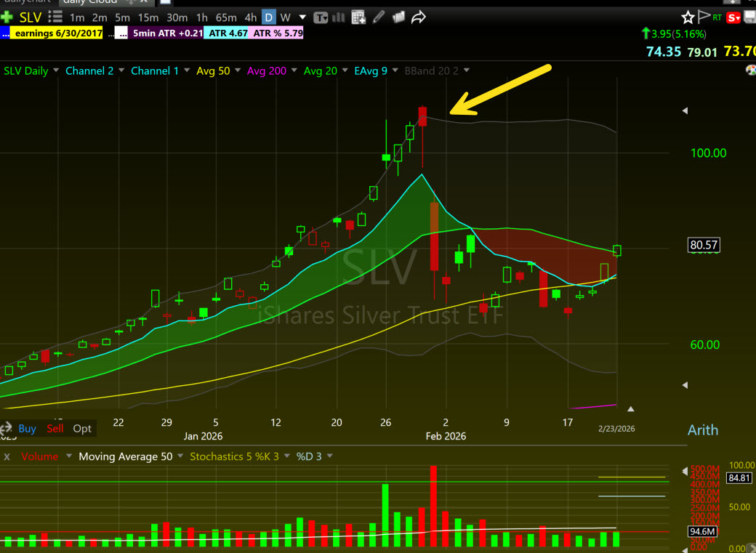Add SLV to favorites with star icon
The image size is (756, 553).
point(688,18)
